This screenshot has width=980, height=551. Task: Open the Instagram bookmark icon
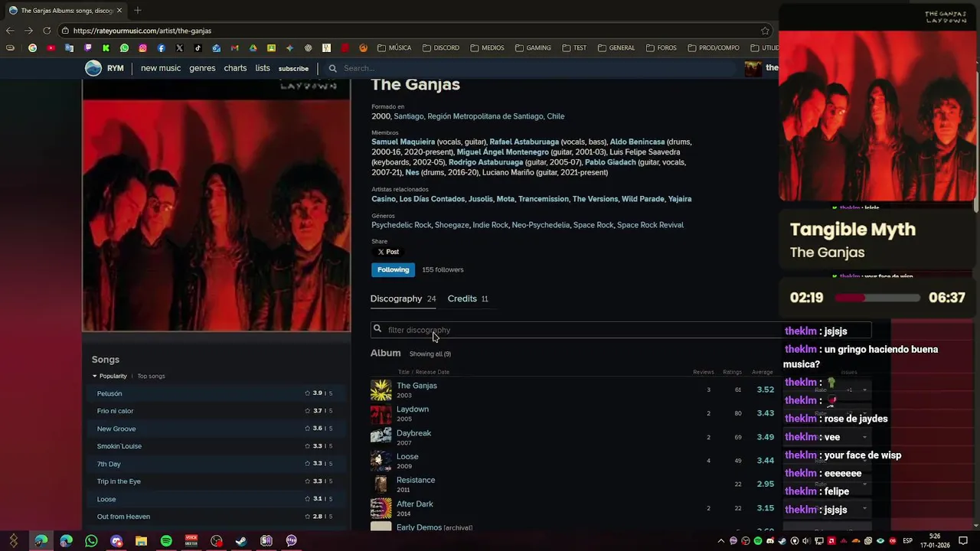click(143, 47)
